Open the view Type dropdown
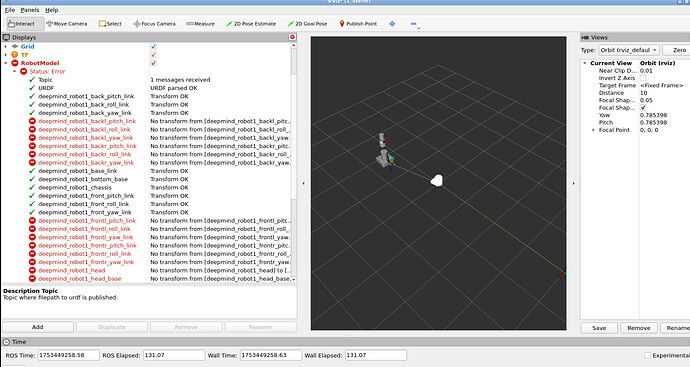This screenshot has height=367, width=690. coord(629,50)
